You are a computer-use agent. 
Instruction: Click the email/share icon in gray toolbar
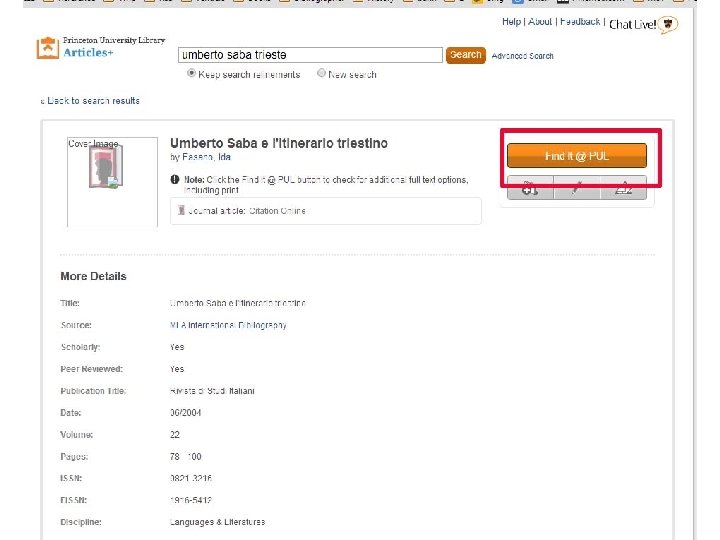tap(624, 188)
